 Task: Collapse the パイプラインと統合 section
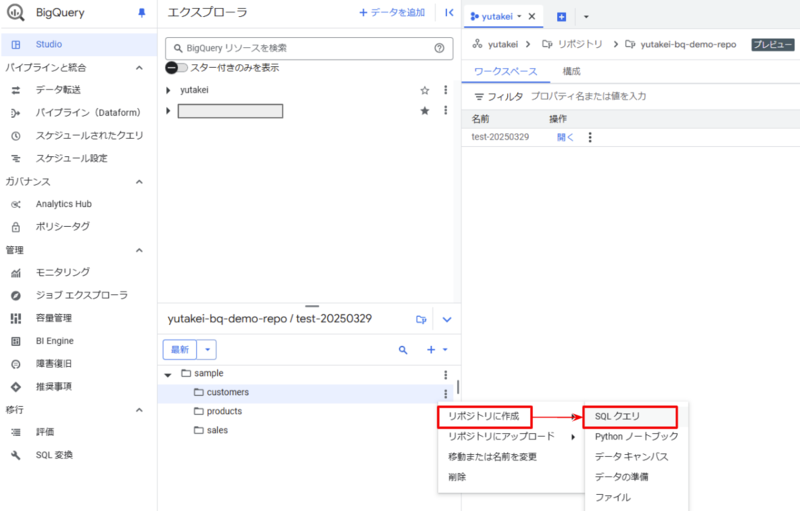(139, 68)
